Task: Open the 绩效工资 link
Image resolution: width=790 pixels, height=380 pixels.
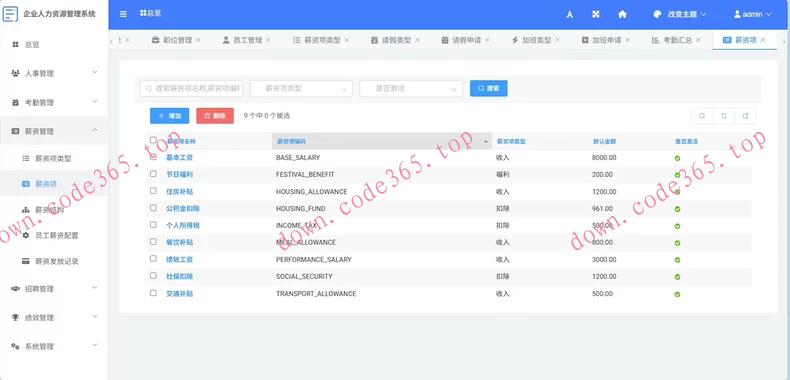Action: coord(179,260)
